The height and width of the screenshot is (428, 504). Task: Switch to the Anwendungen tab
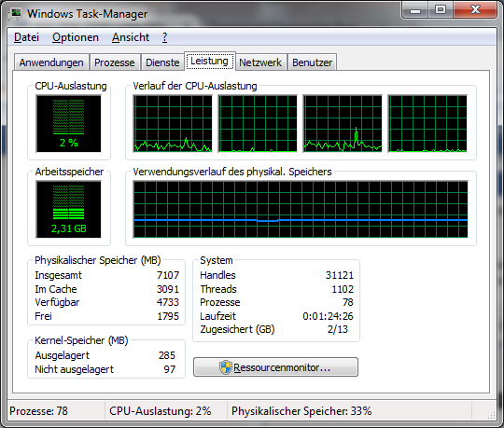[x=51, y=62]
